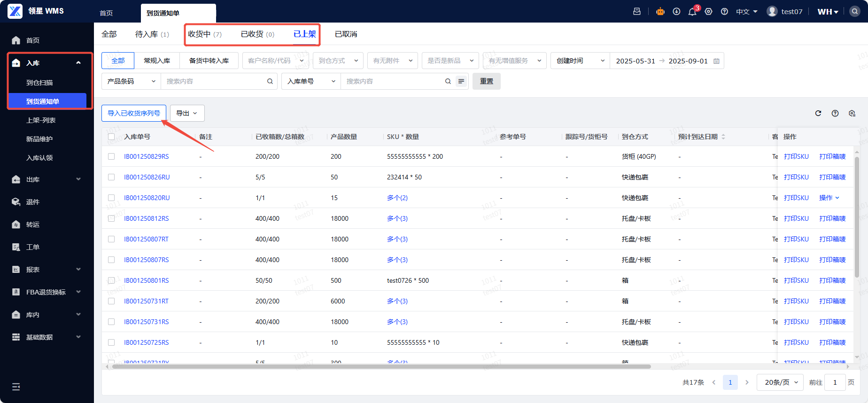Click the horizontal scrollbar under the table
Viewport: 868px width, 403px height.
click(380, 366)
